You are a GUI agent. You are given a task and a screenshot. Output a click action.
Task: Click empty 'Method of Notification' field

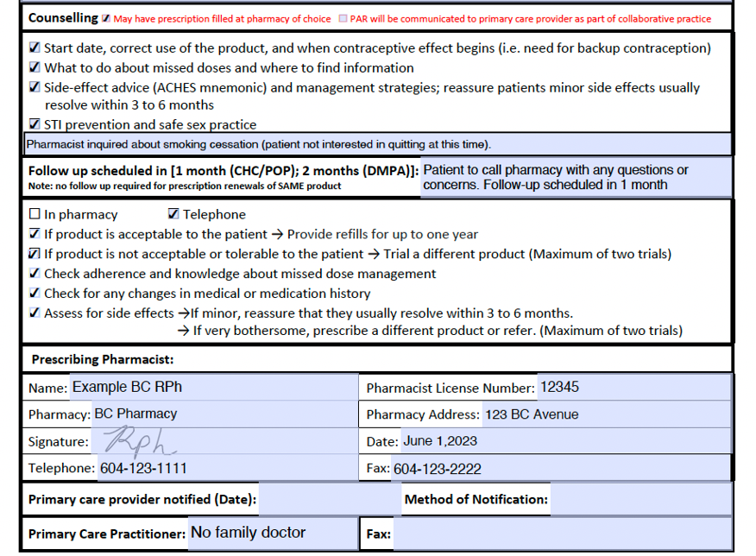click(x=640, y=499)
